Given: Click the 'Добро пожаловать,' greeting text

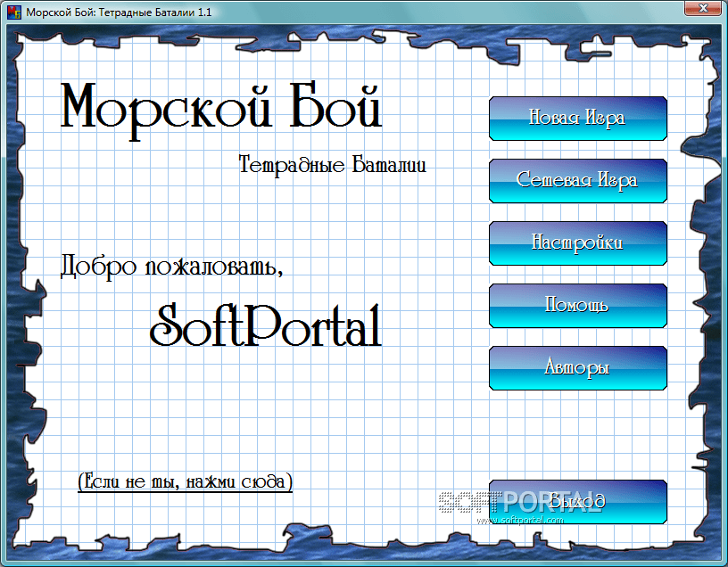Looking at the screenshot, I should click(x=172, y=267).
